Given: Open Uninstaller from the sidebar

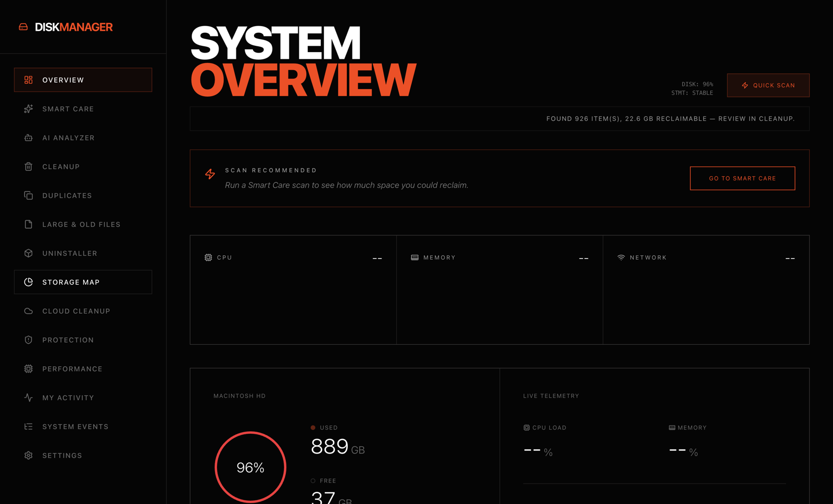Looking at the screenshot, I should [83, 253].
